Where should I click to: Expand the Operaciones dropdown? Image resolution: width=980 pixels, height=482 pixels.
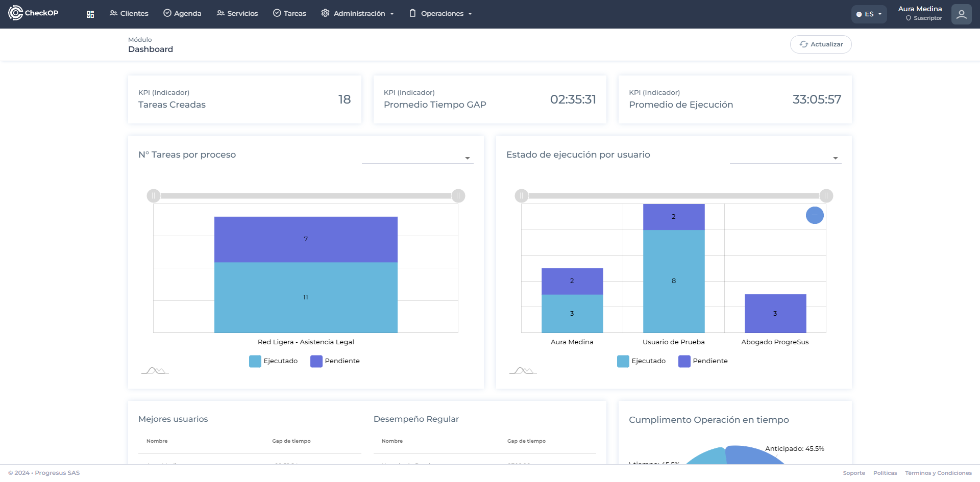point(440,13)
